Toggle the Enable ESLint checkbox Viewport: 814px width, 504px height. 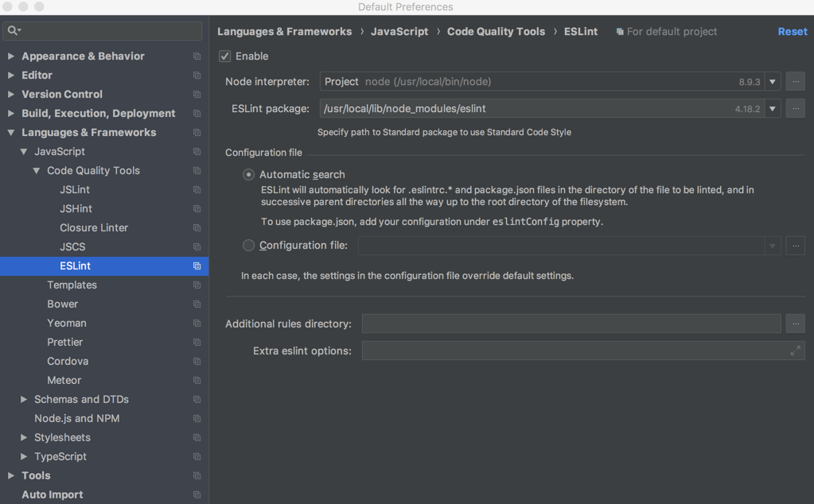tap(224, 56)
